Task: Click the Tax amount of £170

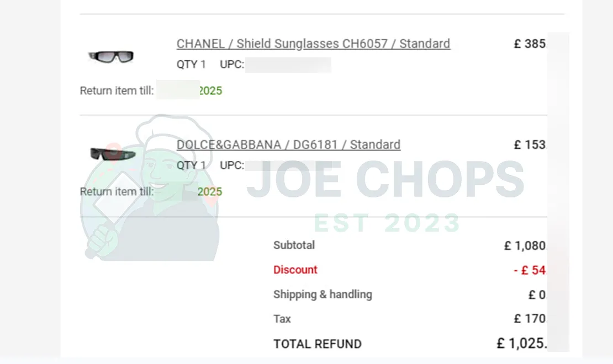Action: coord(531,318)
